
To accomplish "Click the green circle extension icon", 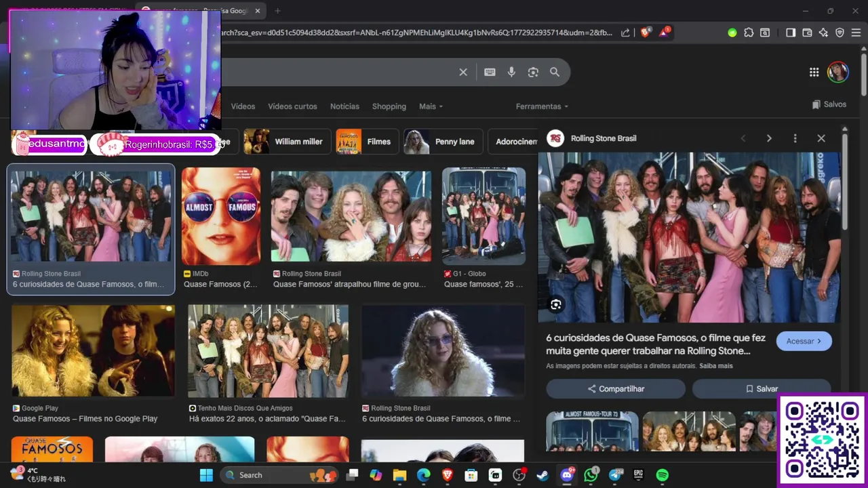I will click(x=732, y=33).
